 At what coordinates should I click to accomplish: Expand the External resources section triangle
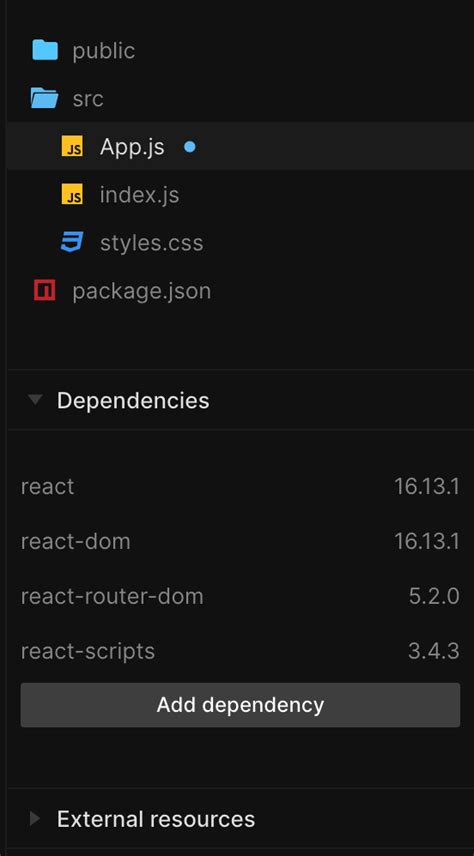(35, 819)
